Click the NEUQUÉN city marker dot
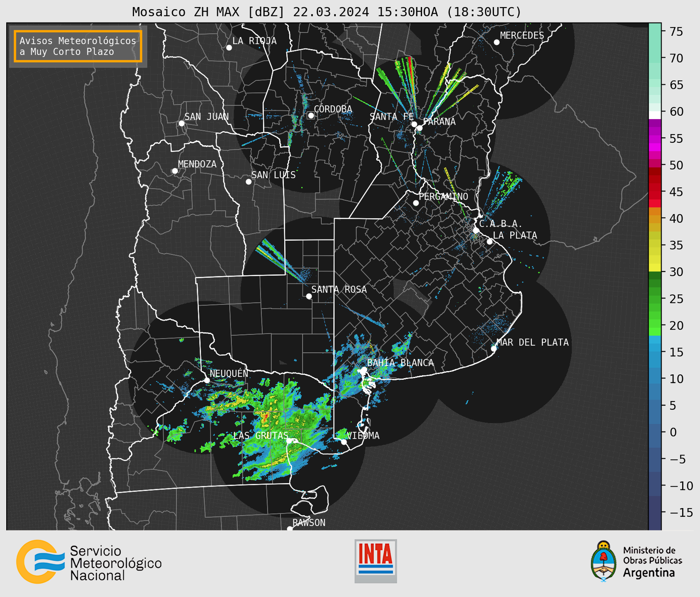This screenshot has width=700, height=597. (x=207, y=380)
